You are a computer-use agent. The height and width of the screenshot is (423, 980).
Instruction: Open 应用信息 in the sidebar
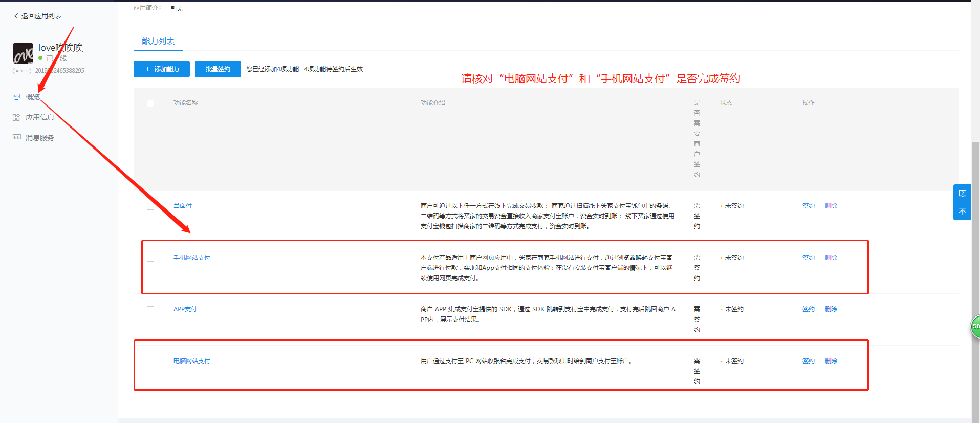[40, 117]
